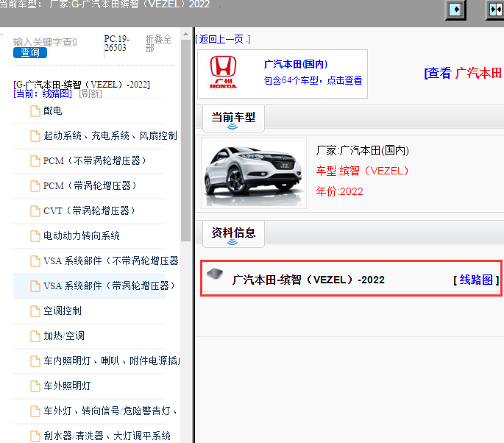
Task: Click 包含64个车型，点击查看 link
Action: coord(313,80)
